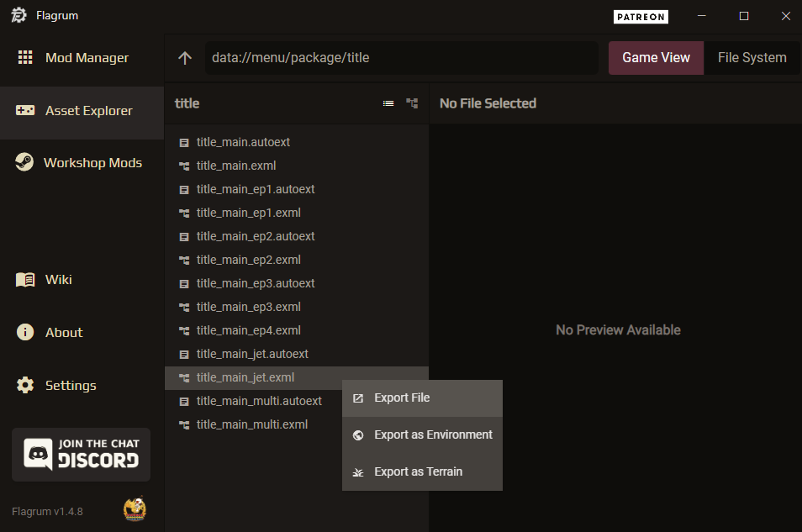This screenshot has width=802, height=532.
Task: Select title_main_ep1.autoext file
Action: pyautogui.click(x=297, y=189)
